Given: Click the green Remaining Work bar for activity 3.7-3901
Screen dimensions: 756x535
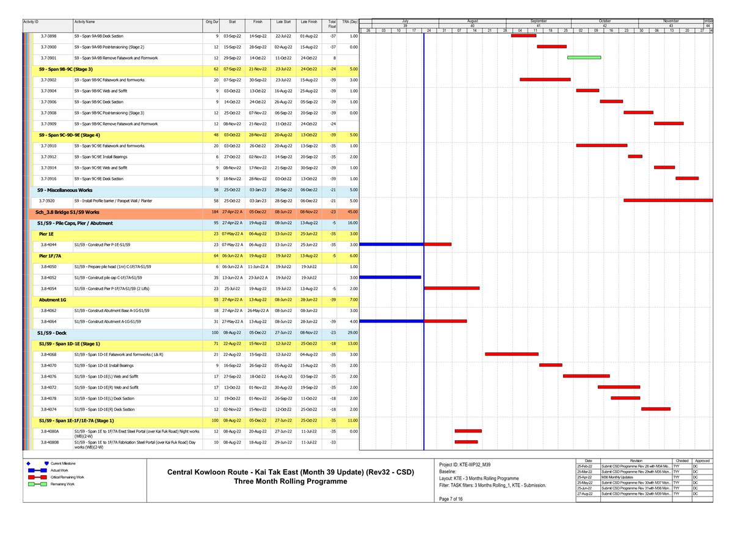Looking at the screenshot, I should click(584, 57).
